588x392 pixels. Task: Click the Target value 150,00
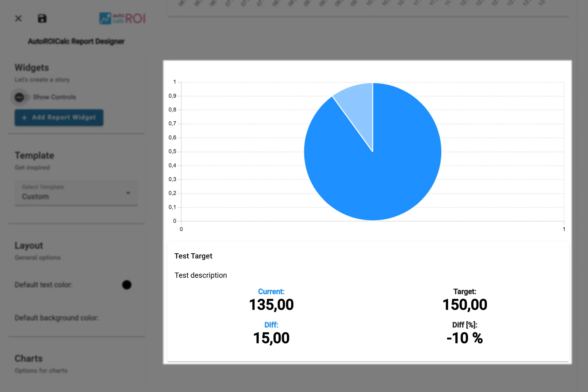click(465, 305)
